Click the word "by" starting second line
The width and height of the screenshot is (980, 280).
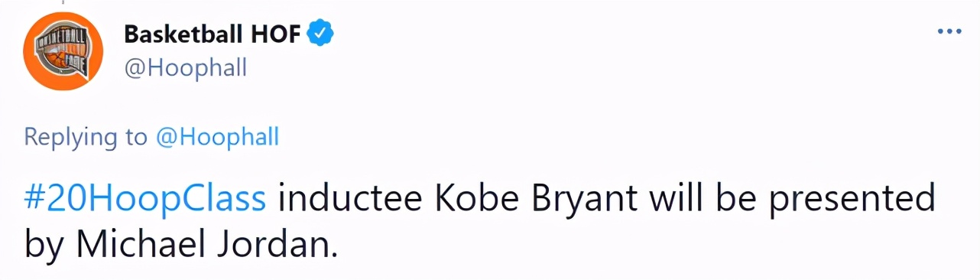(x=45, y=247)
